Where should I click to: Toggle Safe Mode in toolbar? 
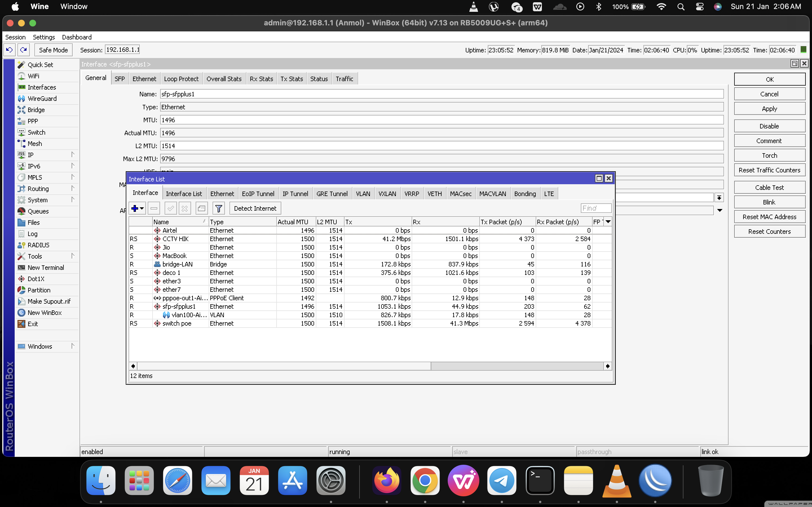[x=54, y=50]
